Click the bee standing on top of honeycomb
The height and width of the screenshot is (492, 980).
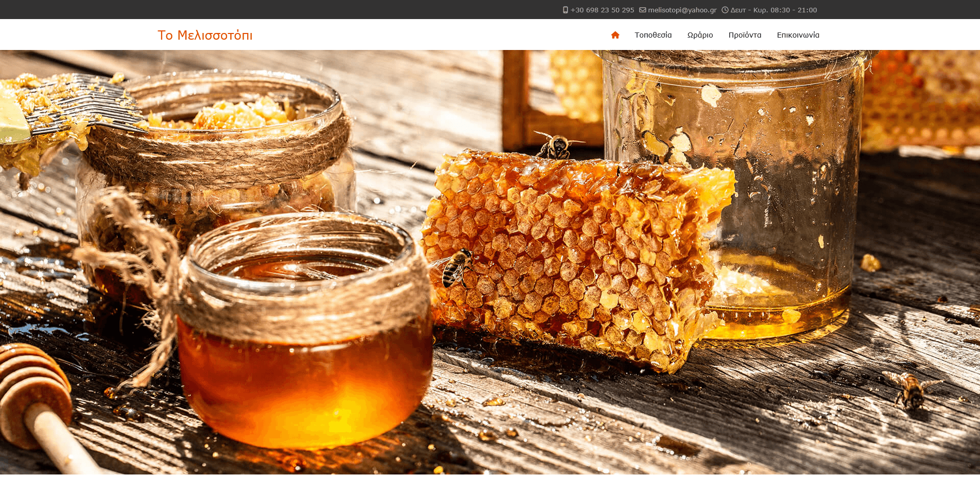pyautogui.click(x=555, y=145)
